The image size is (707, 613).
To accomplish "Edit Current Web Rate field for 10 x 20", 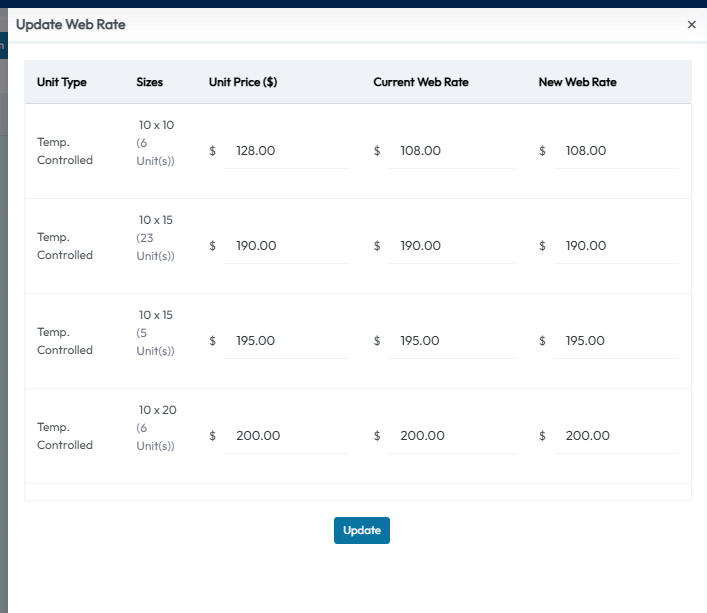I will pyautogui.click(x=451, y=436).
